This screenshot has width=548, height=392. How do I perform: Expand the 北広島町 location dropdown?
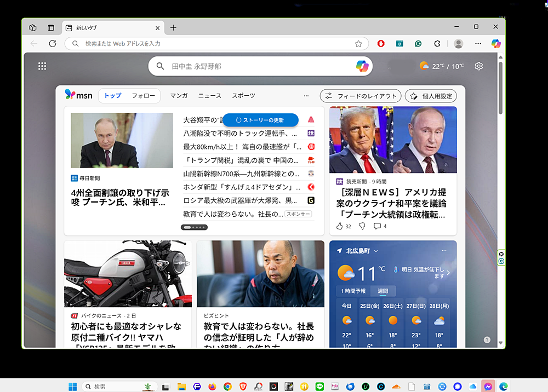tap(376, 251)
